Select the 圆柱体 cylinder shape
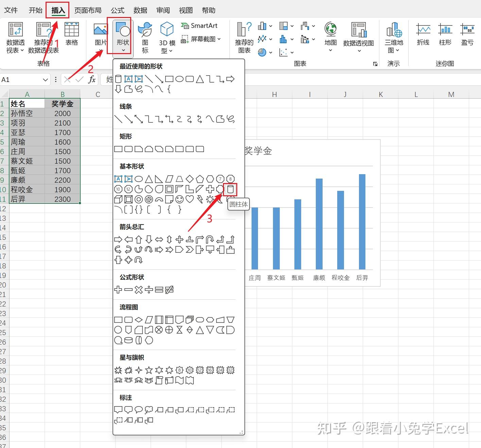The height and width of the screenshot is (448, 481). click(230, 189)
